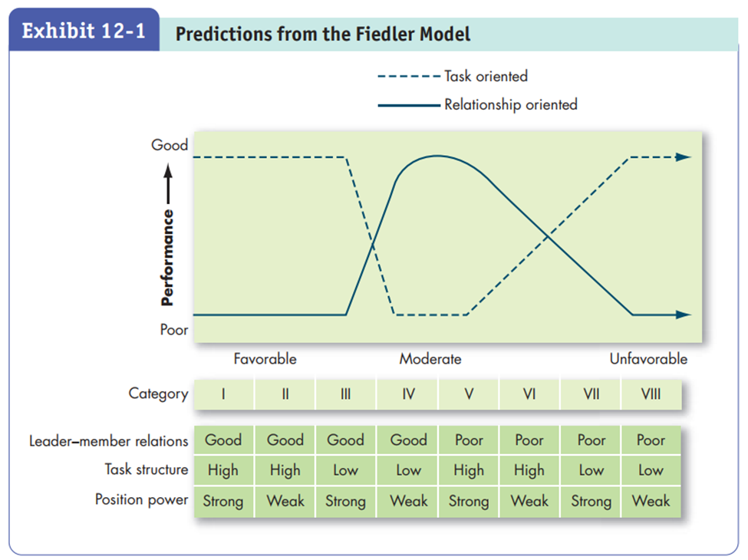Screen dimensions: 748x560
Task: Click the 'Unfavorable' label under the chart
Action: pos(648,359)
